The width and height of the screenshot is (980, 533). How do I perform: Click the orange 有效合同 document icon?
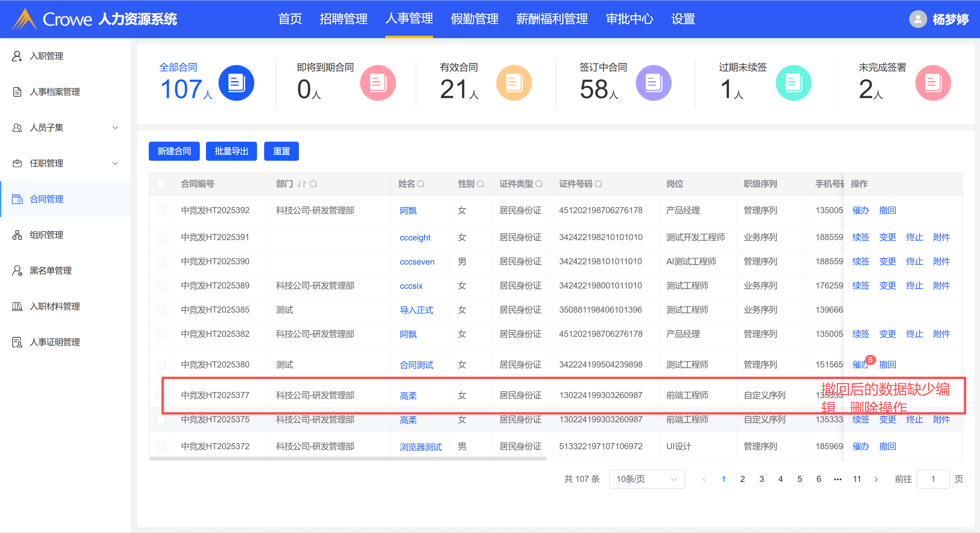pos(514,83)
